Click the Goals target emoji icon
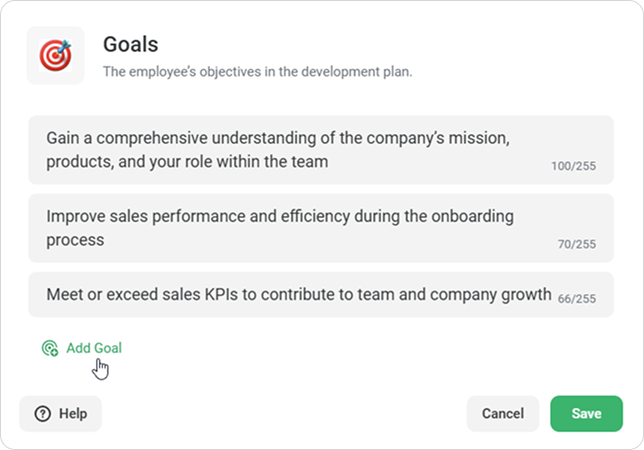644x450 pixels. pos(55,55)
